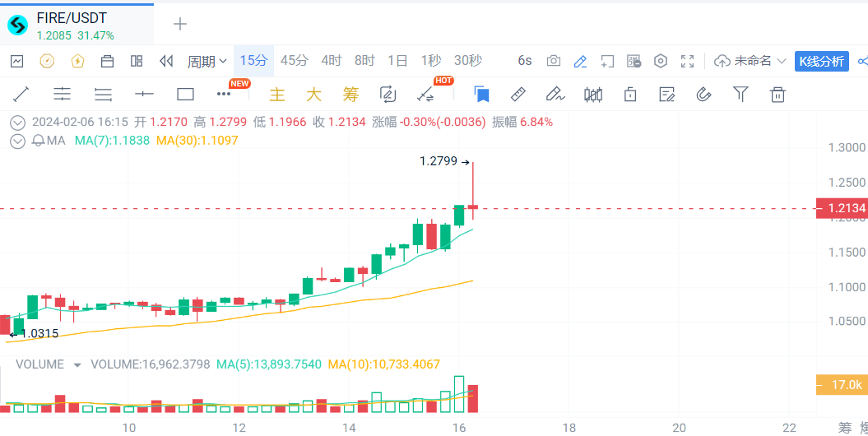The width and height of the screenshot is (868, 436).
Task: Switch to the 1日 timeframe
Action: [x=397, y=61]
